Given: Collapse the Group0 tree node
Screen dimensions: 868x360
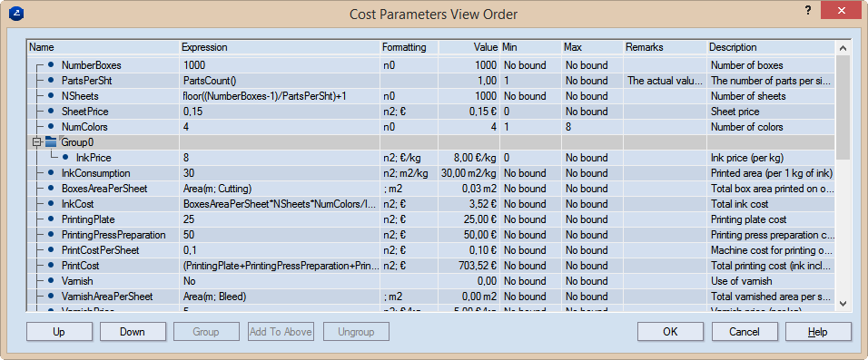Looking at the screenshot, I should click(x=37, y=142).
